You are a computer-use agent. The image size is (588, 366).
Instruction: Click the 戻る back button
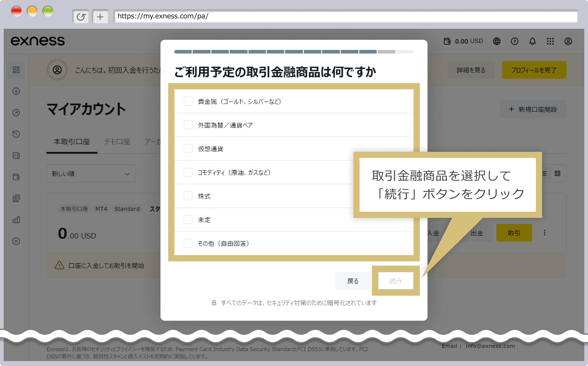353,281
